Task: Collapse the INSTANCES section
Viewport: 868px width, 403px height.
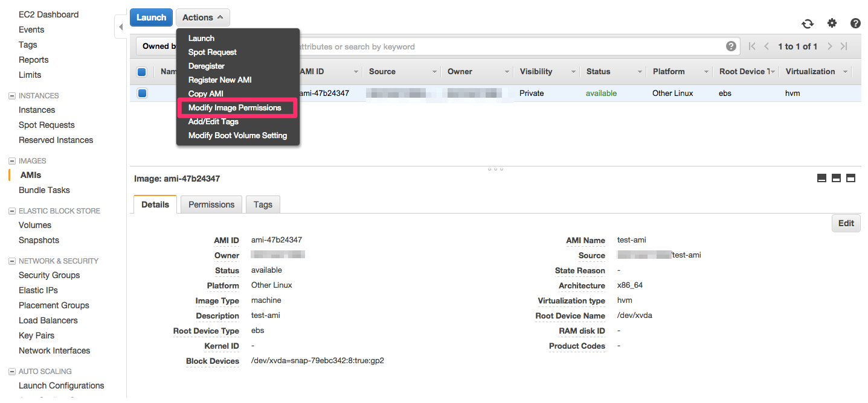Action: coord(12,96)
